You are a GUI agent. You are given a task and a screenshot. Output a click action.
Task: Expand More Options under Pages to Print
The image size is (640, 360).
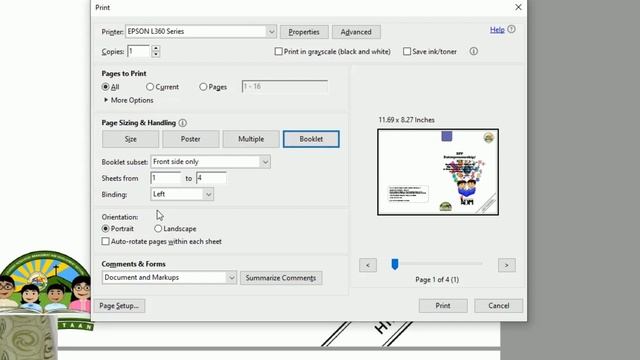point(128,100)
